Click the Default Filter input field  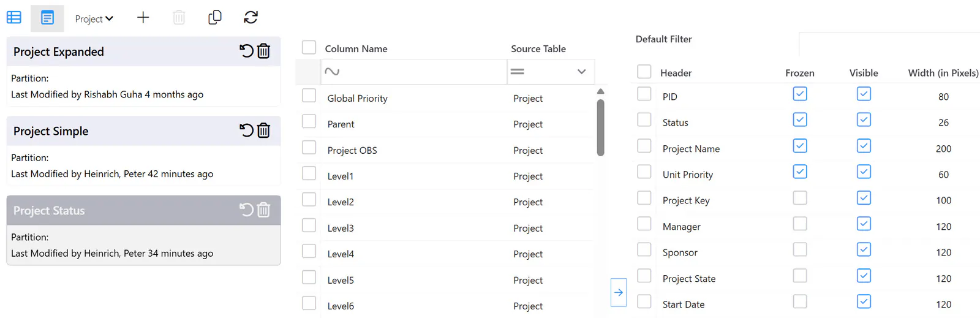[889, 44]
